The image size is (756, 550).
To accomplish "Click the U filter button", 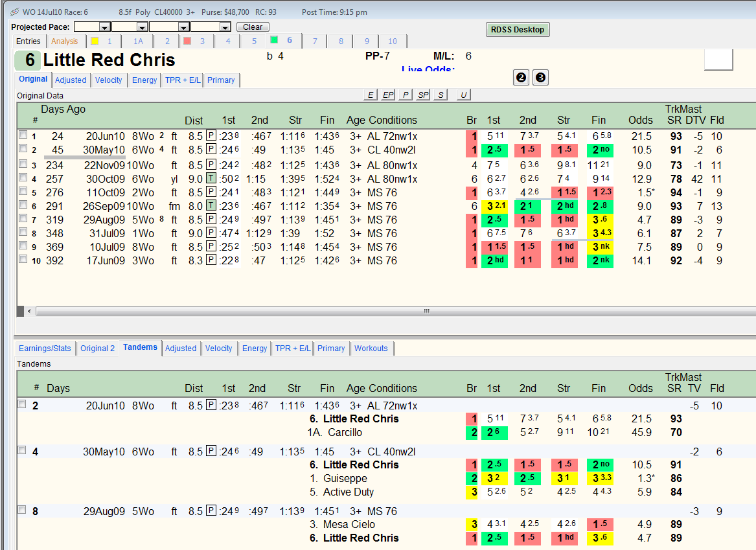I will pyautogui.click(x=463, y=95).
